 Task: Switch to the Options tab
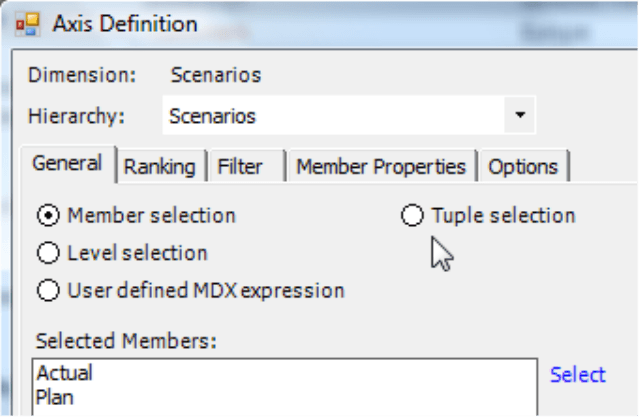pos(523,167)
